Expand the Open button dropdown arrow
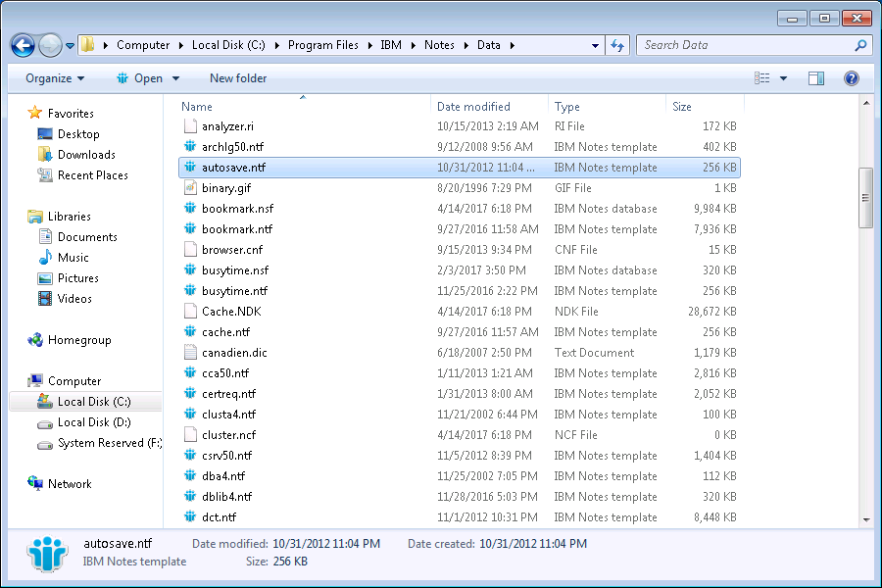 176,78
